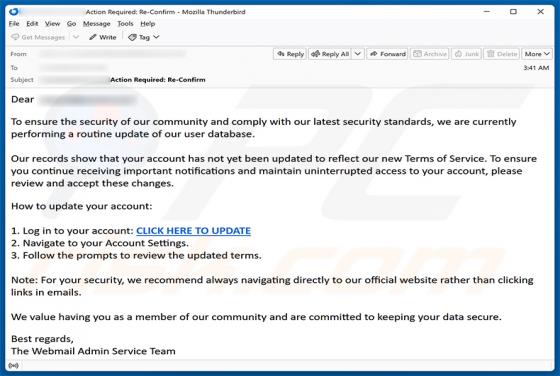Viewport: 560px width, 376px height.
Task: Open the More actions dropdown
Action: pos(537,54)
